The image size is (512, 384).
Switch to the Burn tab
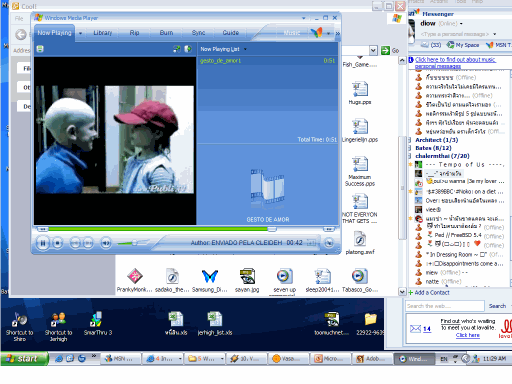(x=166, y=33)
